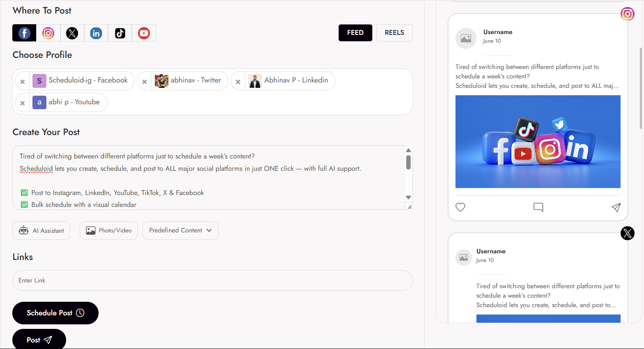Click the preview panel vertical scrollbar

[x=641, y=88]
